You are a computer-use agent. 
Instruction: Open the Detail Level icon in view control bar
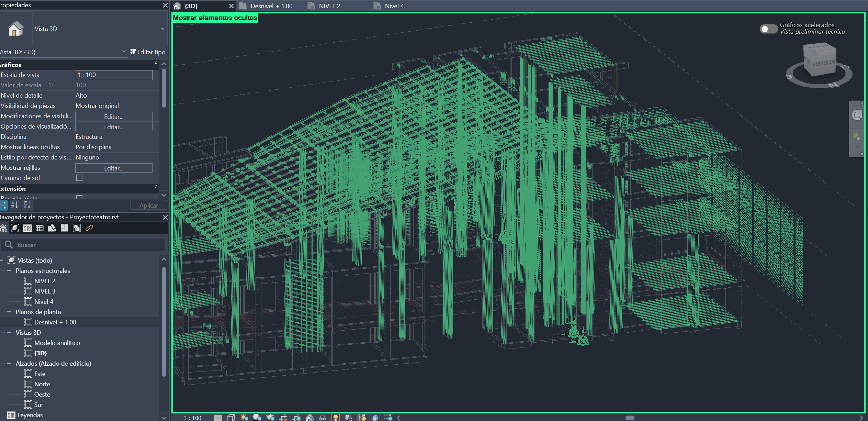coord(218,418)
